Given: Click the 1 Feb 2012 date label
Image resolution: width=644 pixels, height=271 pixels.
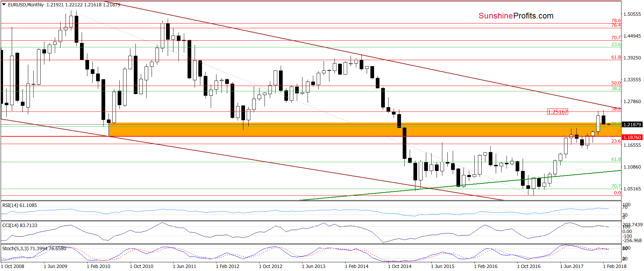Looking at the screenshot, I should pos(228,266).
